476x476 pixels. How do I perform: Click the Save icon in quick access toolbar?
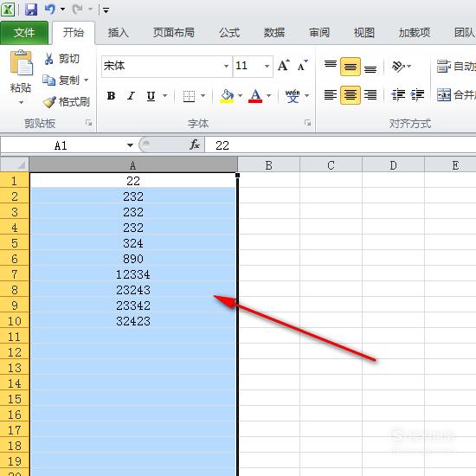pyautogui.click(x=31, y=10)
